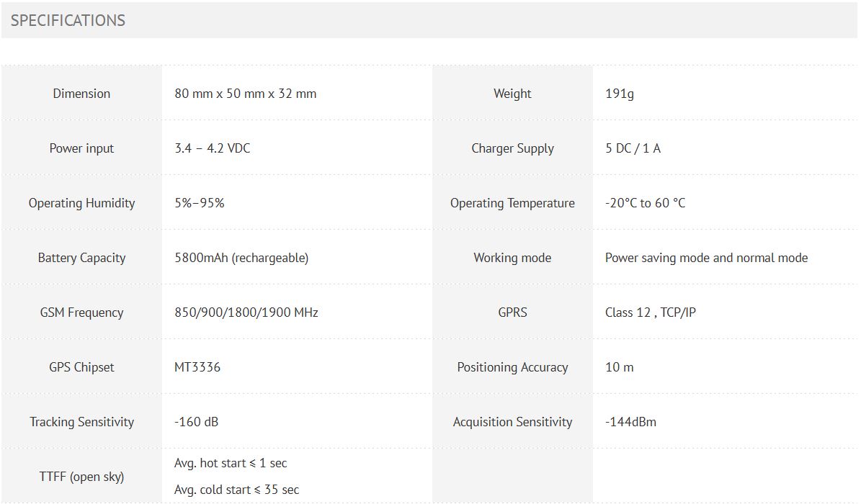Click the Operating Temperature label
This screenshot has height=504, width=861.
pyautogui.click(x=512, y=203)
